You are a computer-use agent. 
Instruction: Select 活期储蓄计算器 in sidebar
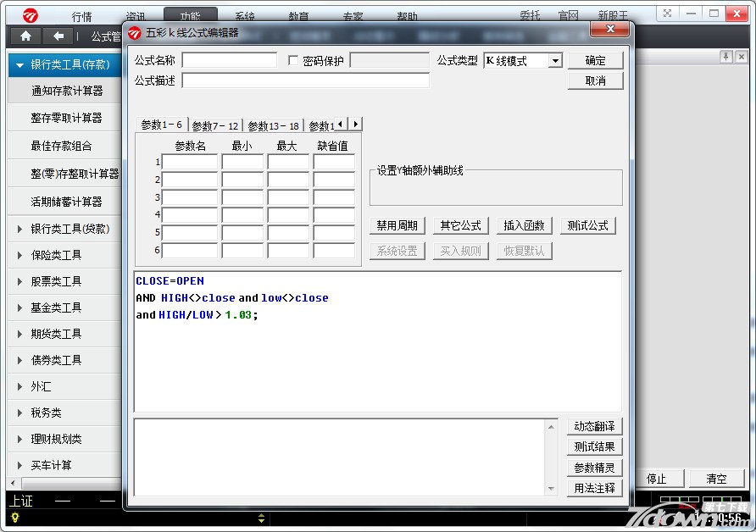click(66, 202)
